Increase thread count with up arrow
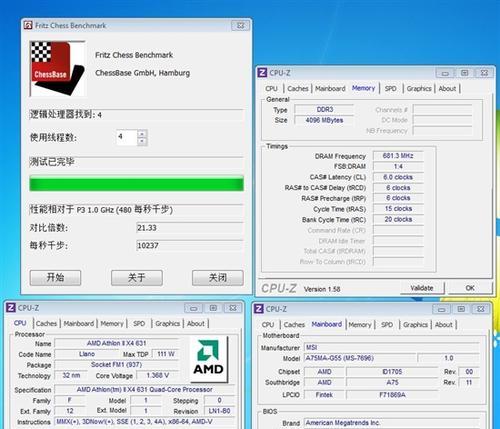 (x=142, y=134)
